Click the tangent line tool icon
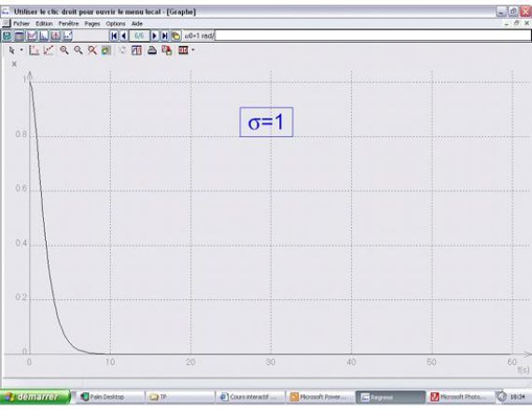The height and width of the screenshot is (410, 532). [x=49, y=50]
